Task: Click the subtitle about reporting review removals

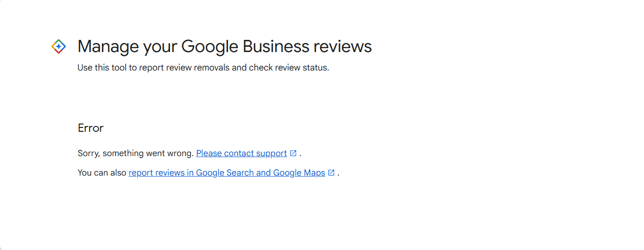Action: click(x=204, y=68)
